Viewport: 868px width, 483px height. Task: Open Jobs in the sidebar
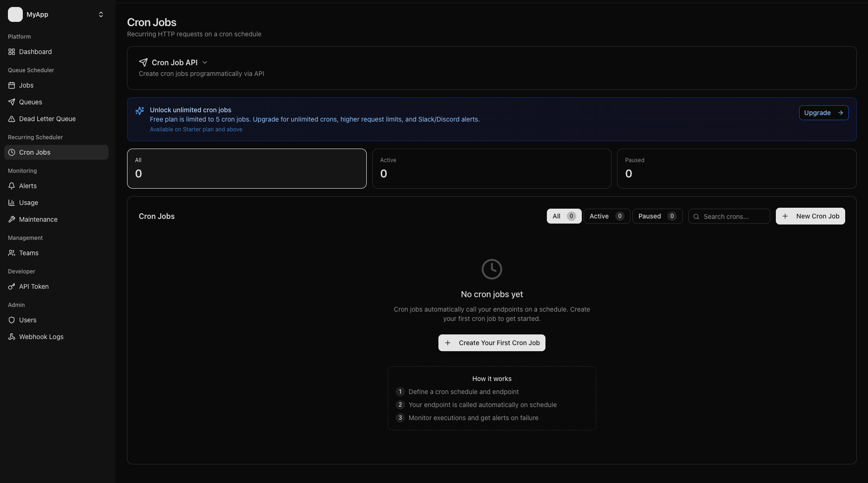pos(56,85)
